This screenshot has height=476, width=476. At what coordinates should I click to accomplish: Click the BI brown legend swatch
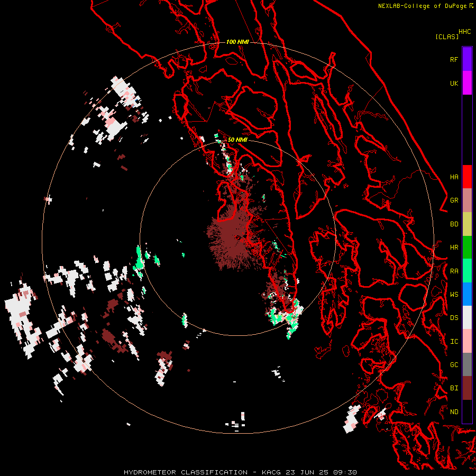pyautogui.click(x=467, y=388)
